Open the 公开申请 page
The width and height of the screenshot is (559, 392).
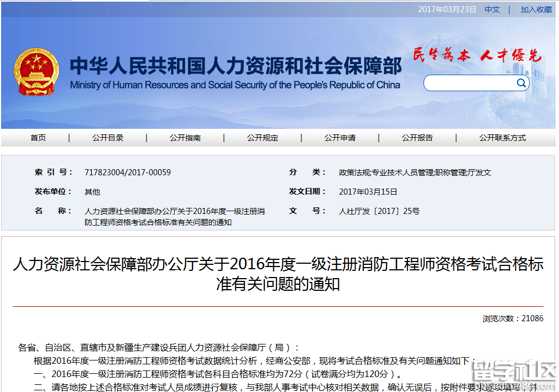coord(340,138)
